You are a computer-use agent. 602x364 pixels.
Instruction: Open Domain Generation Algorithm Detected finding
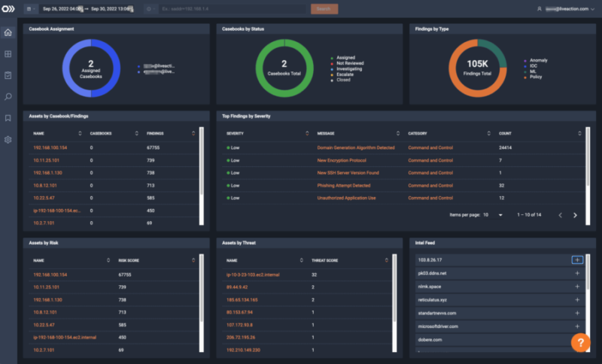(x=356, y=147)
